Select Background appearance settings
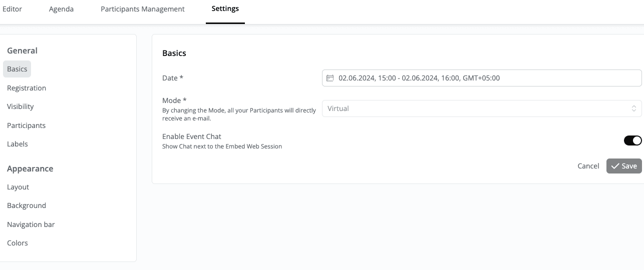644x270 pixels. point(27,205)
